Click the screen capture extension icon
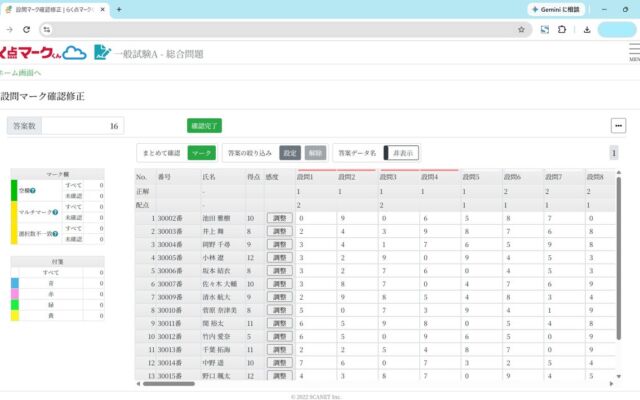Image resolution: width=640 pixels, height=400 pixels. [x=545, y=29]
